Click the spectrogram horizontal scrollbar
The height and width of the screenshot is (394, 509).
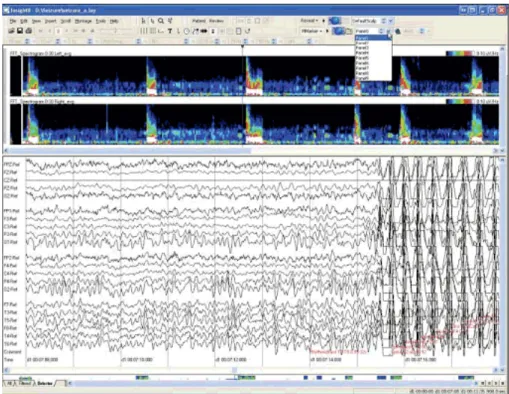pos(251,151)
